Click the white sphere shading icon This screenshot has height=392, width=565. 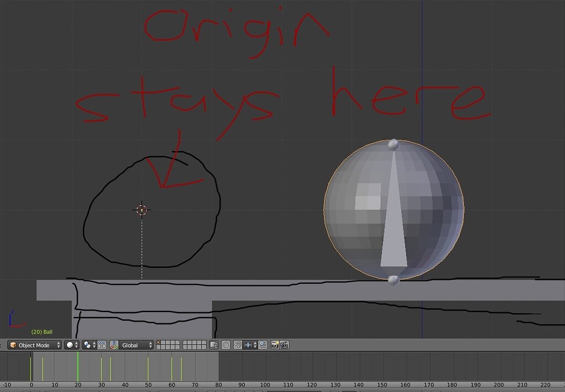tap(70, 345)
